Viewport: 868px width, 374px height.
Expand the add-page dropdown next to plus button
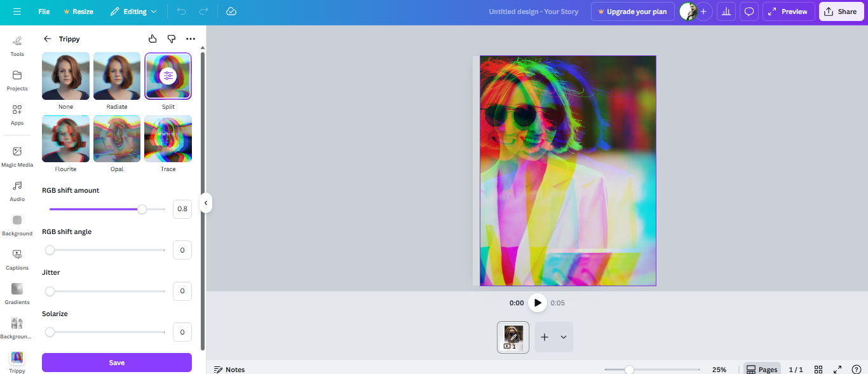(x=564, y=337)
